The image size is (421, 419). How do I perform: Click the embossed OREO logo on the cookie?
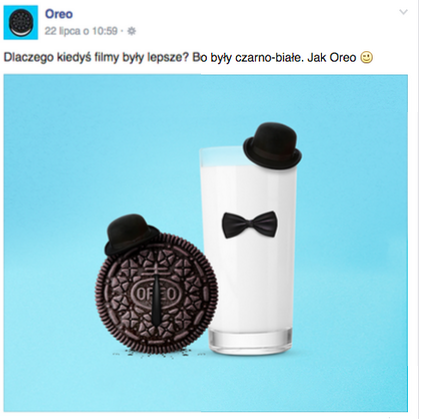(x=154, y=294)
